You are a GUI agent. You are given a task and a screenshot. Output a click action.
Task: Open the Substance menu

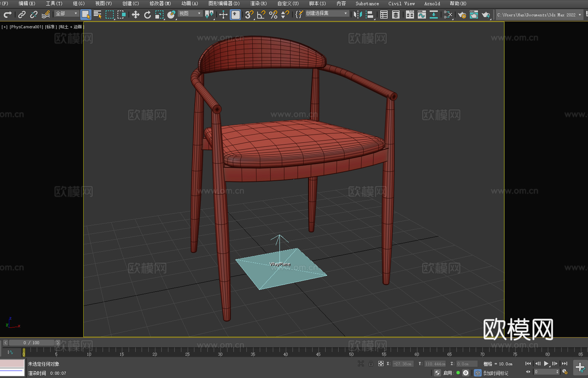[367, 3]
